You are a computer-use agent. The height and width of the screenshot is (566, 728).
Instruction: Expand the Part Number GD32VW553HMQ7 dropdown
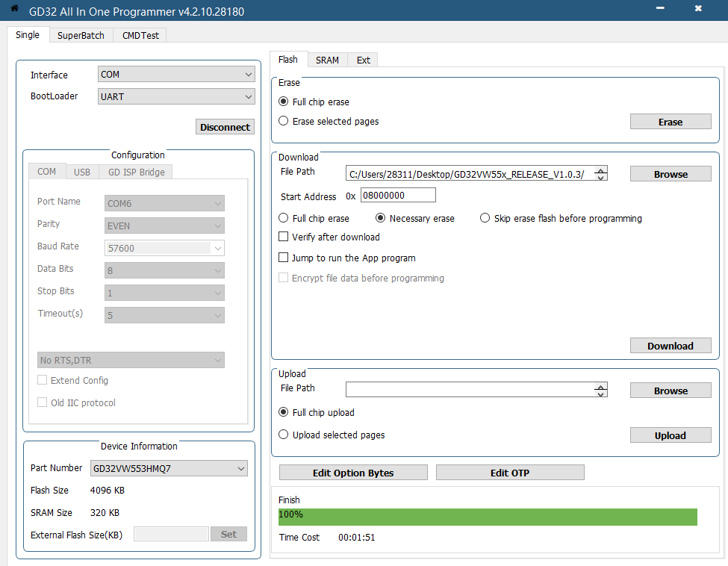[169, 468]
